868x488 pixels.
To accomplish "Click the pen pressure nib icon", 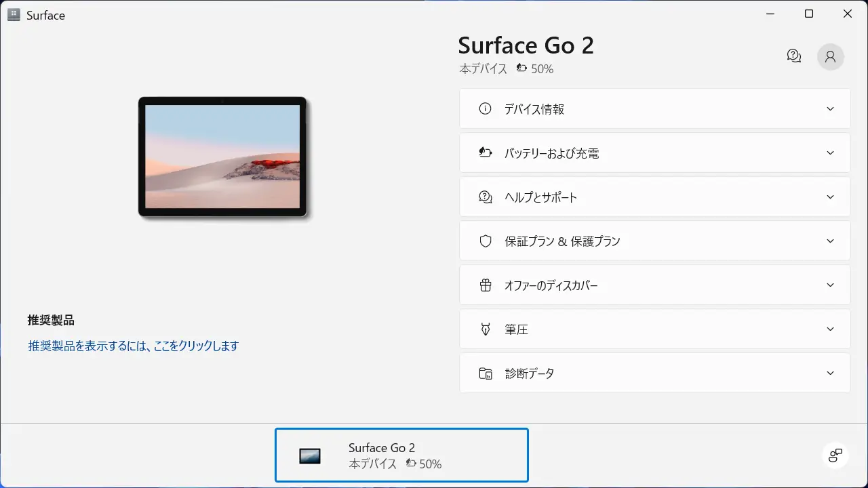I will click(485, 329).
